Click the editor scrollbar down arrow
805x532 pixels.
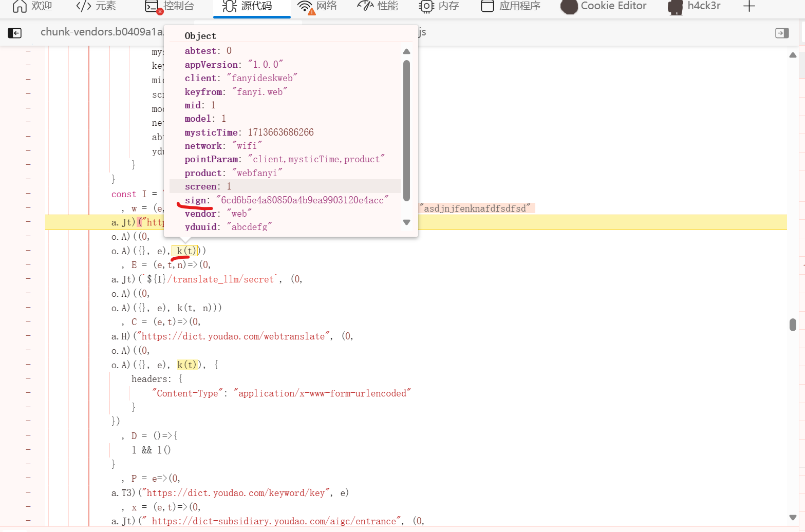pyautogui.click(x=793, y=517)
